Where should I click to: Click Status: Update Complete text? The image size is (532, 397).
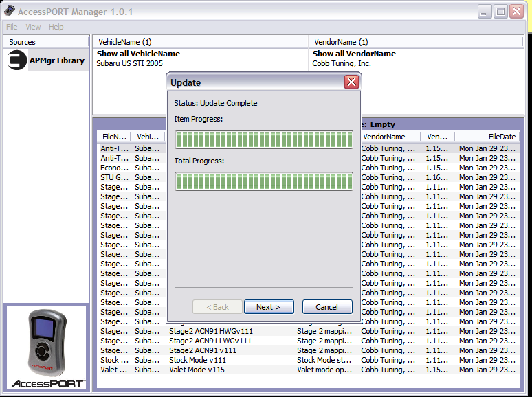(216, 103)
